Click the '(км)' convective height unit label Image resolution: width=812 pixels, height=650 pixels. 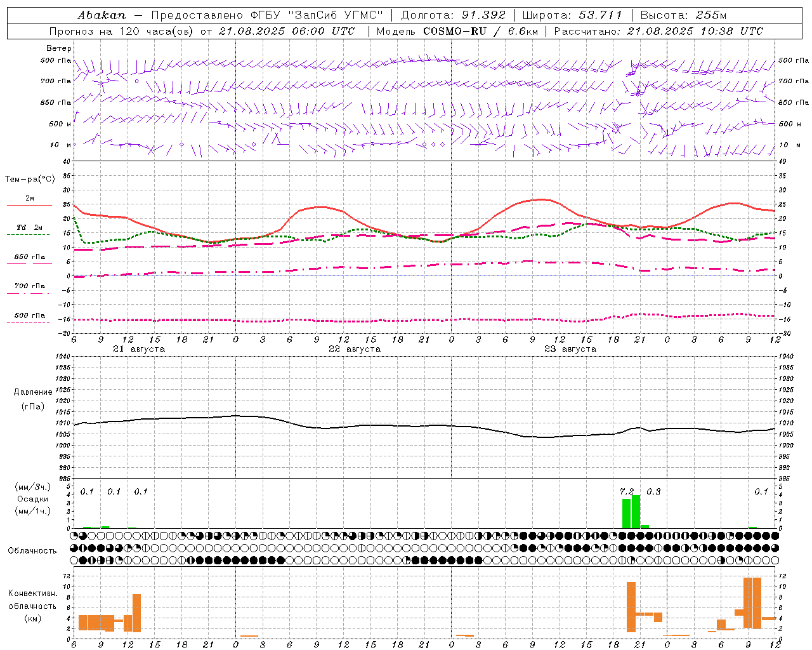pyautogui.click(x=33, y=618)
